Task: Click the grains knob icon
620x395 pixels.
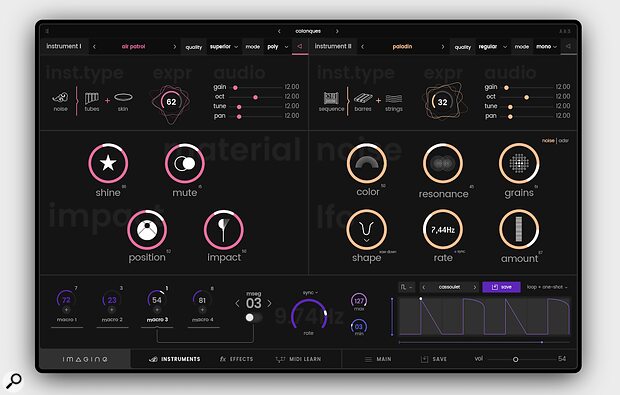Action: tap(519, 163)
